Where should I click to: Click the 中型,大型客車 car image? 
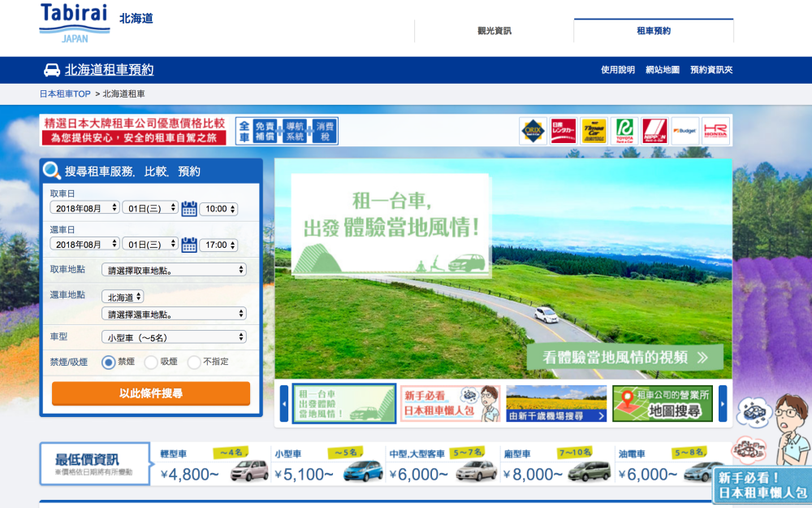point(477,471)
